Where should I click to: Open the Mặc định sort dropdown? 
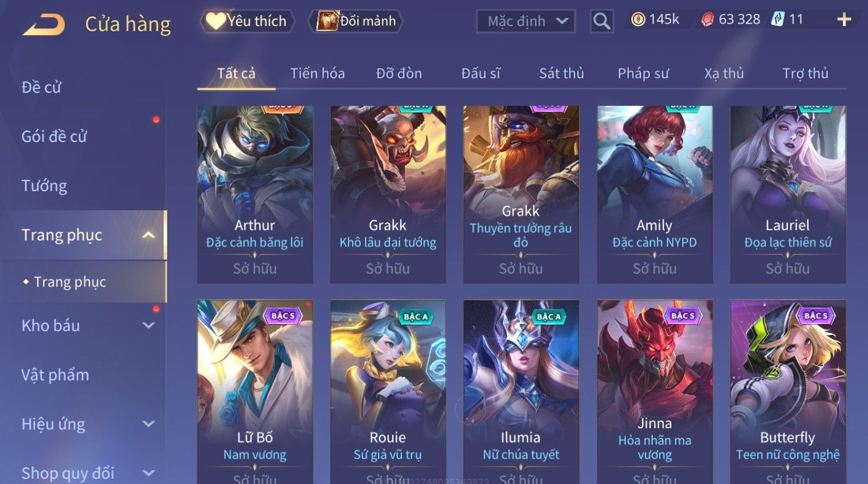point(526,21)
